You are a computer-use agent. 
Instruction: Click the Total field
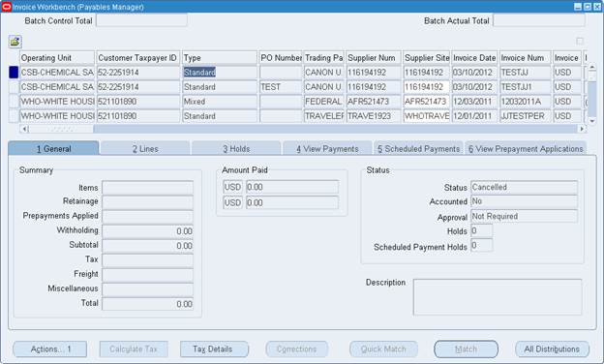pos(147,304)
